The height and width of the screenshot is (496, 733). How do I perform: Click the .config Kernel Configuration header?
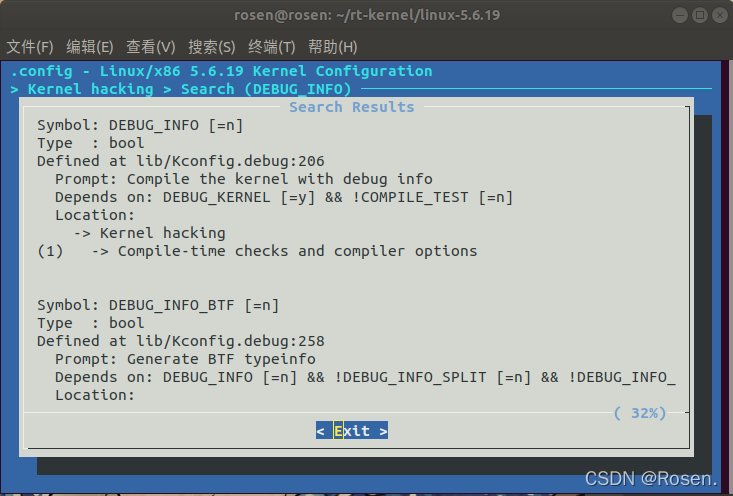coord(221,71)
